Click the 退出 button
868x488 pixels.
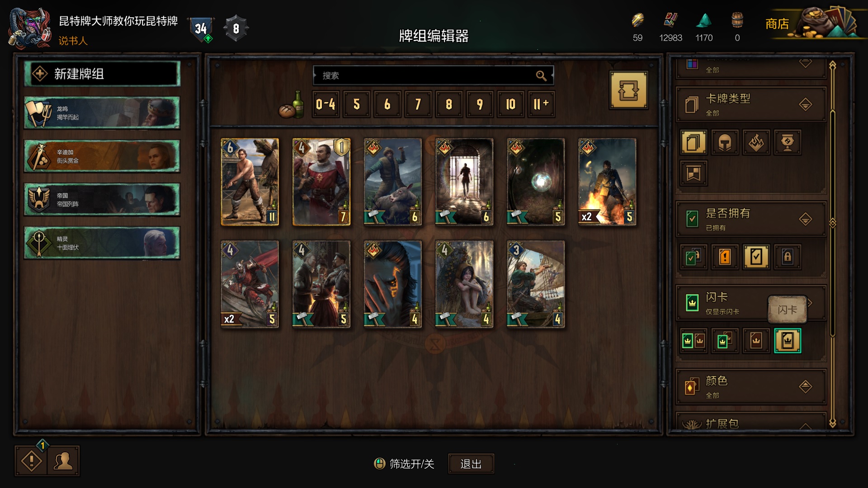[471, 464]
